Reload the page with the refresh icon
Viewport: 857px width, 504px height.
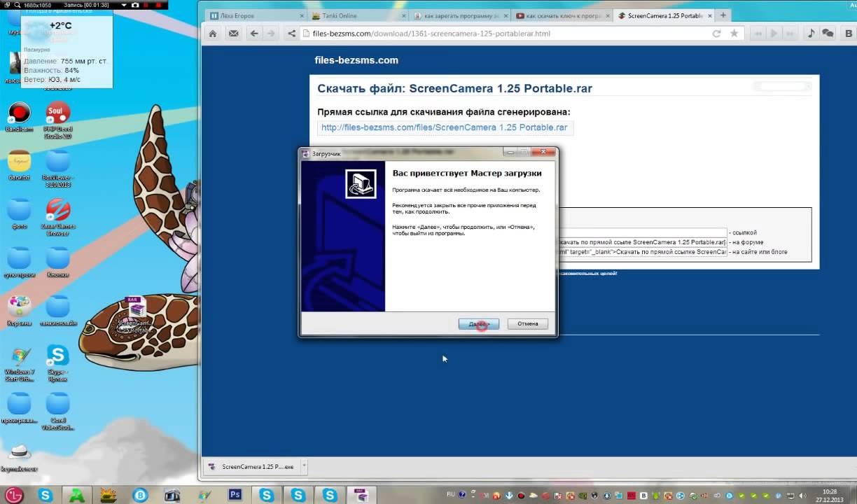click(x=716, y=34)
